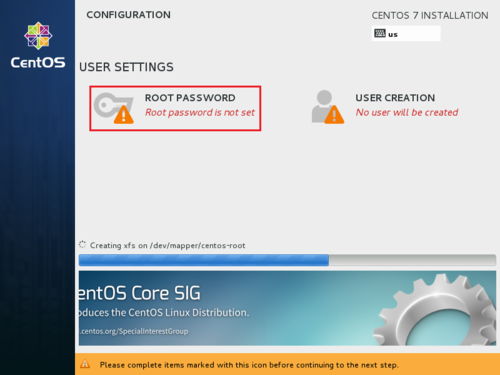Click the user creation person icon
The width and height of the screenshot is (500, 375).
click(327, 107)
